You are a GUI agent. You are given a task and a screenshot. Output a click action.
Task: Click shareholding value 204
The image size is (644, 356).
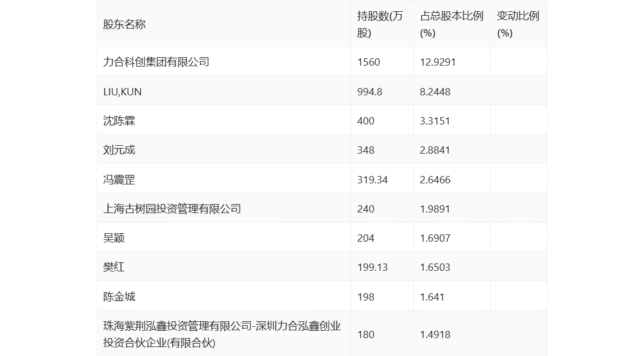click(x=366, y=238)
